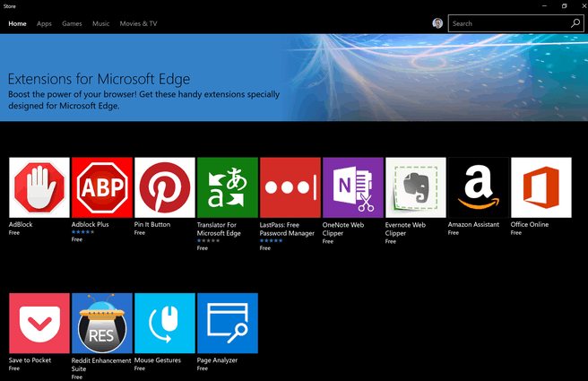Open the green Translator For Microsoft Edge icon
This screenshot has height=381, width=588.
tap(228, 187)
